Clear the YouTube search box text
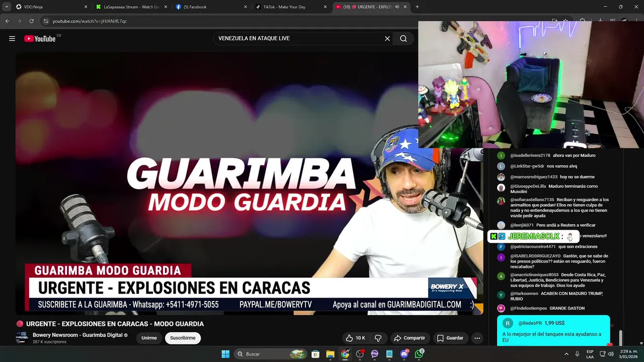The image size is (644, 362). coord(387,39)
